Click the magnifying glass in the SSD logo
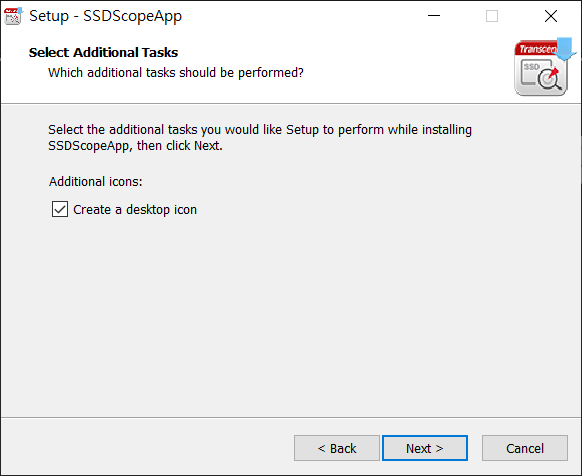Viewport: 582px width, 476px height. click(x=549, y=79)
